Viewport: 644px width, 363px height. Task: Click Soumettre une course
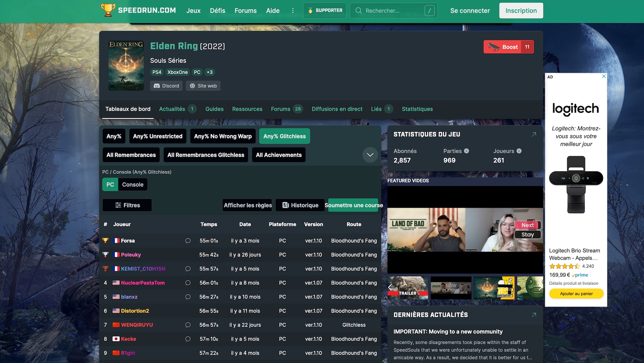pyautogui.click(x=353, y=205)
